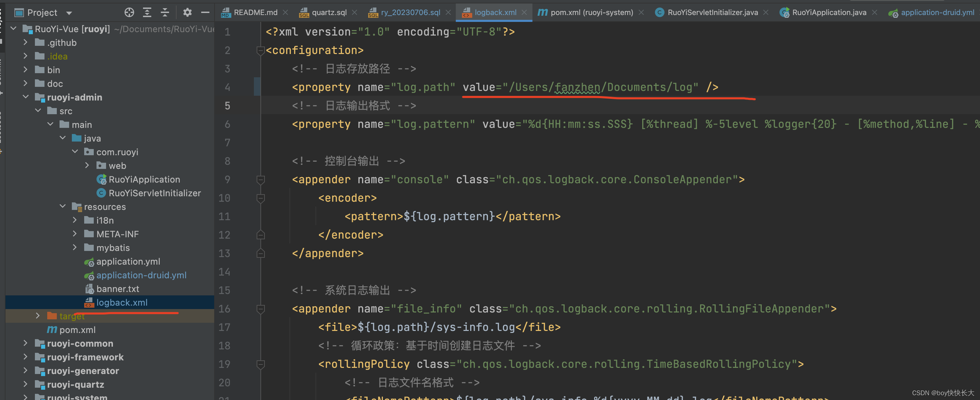Expand the ruoyi-framework module
This screenshot has height=400, width=980.
[25, 357]
